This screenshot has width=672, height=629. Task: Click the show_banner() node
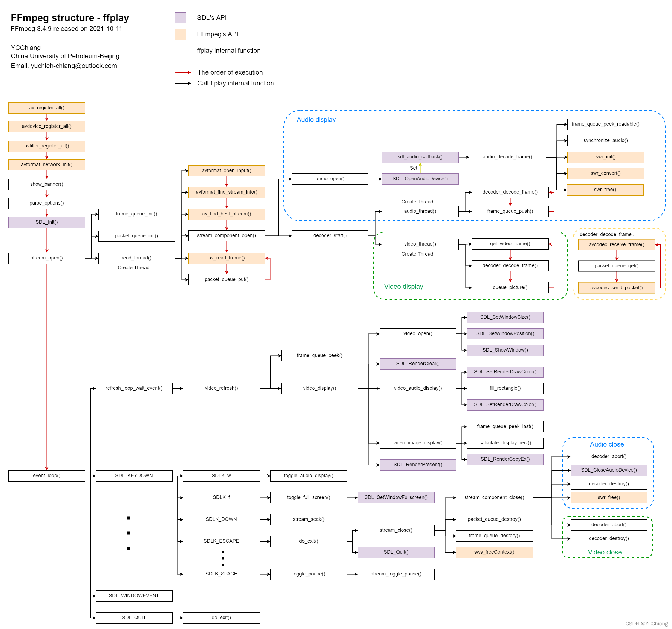coord(47,184)
